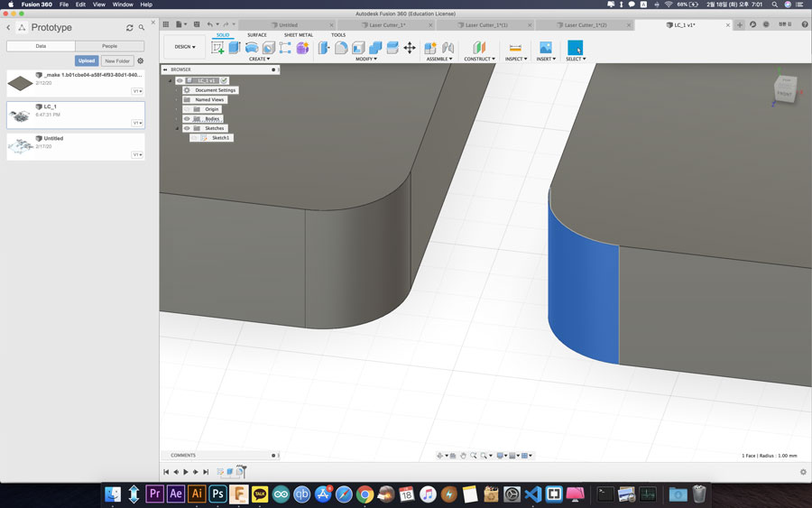Click the Upload button

87,60
